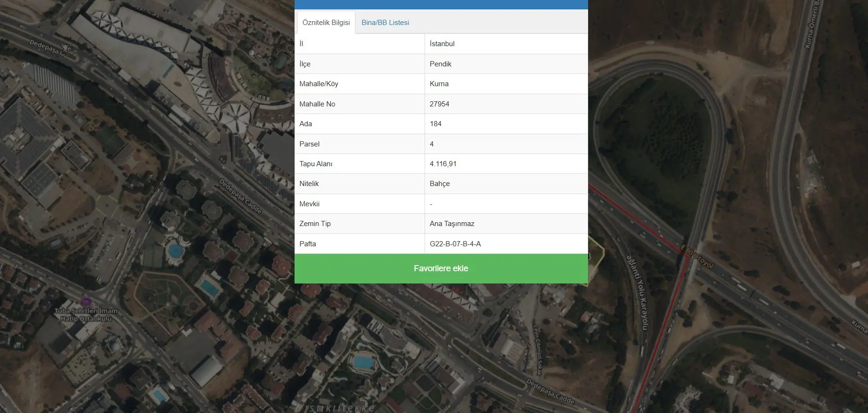Click the E 80 Otoyol road label
Viewport: 868px width, 413px height.
click(x=697, y=257)
